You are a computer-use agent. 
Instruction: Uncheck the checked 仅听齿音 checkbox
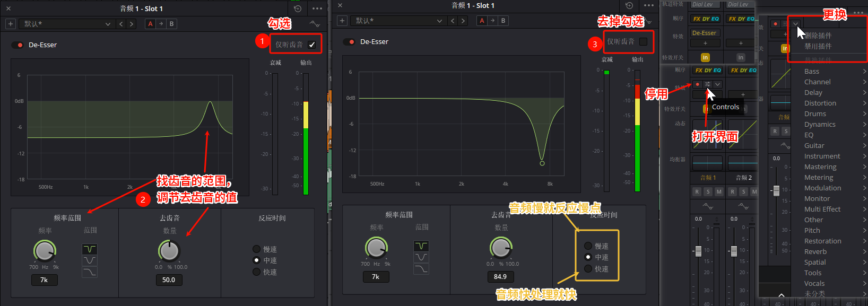(x=312, y=45)
